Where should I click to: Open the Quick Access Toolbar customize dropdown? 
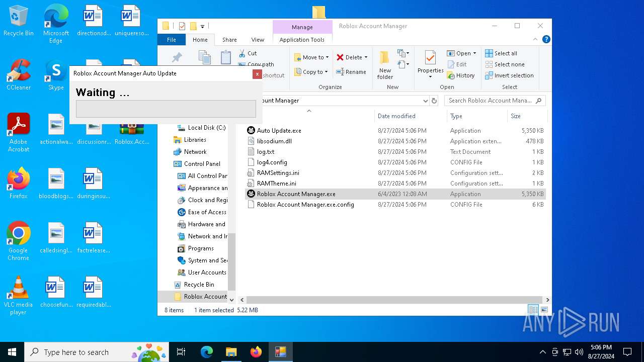[x=202, y=26]
